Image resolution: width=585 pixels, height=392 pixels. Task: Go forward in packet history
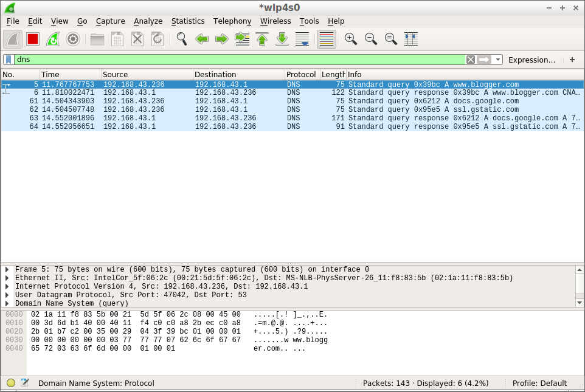[x=222, y=39]
